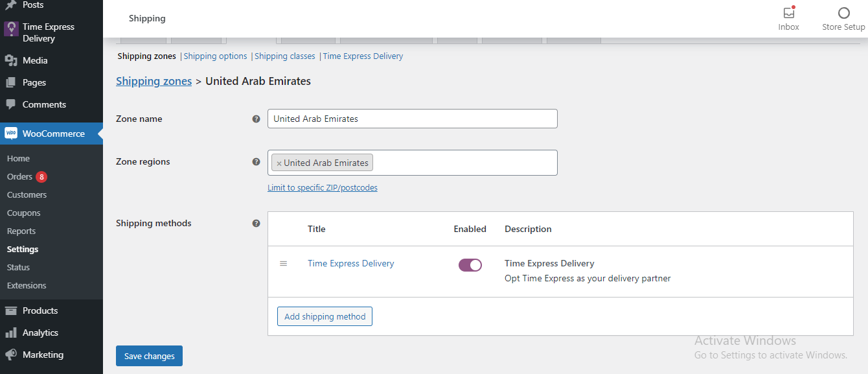Viewport: 868px width, 374px height.
Task: Click the Posts pin icon
Action: point(11,5)
